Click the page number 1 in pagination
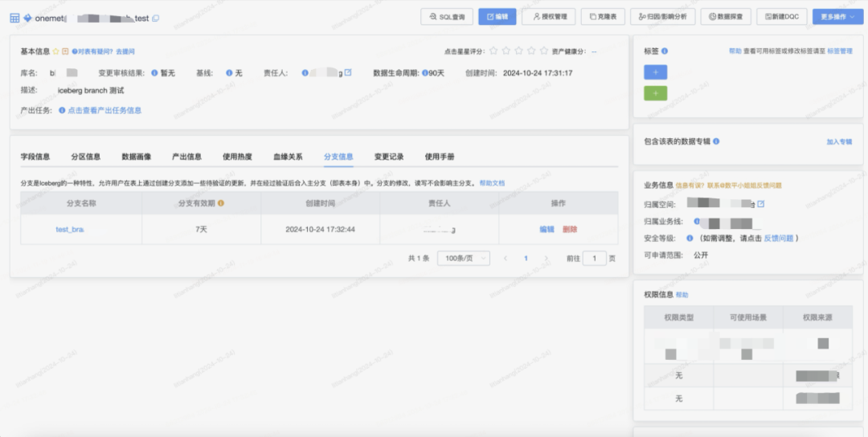Image resolution: width=868 pixels, height=437 pixels. coord(526,259)
